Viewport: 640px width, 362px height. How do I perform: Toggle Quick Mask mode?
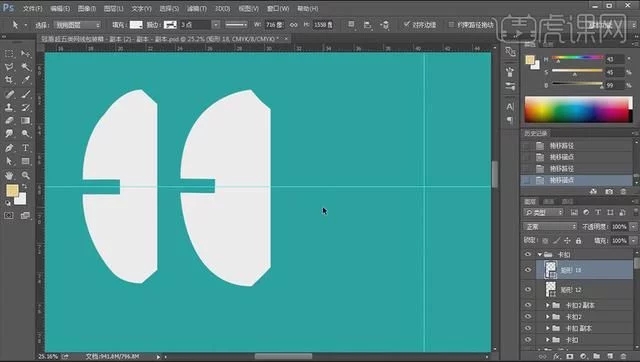tap(9, 215)
